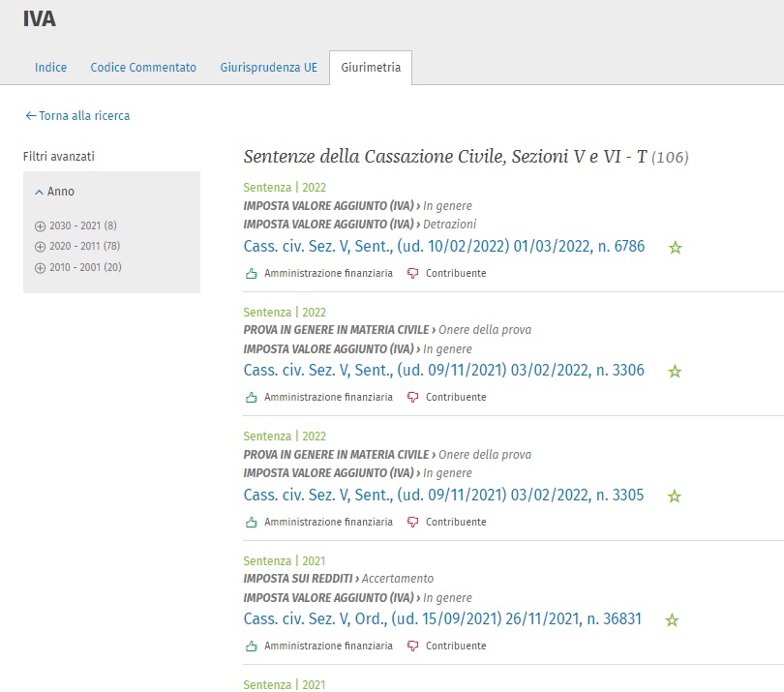Click thumbs-down icon under sentence n. 3306
The width and height of the screenshot is (784, 692).
pyautogui.click(x=413, y=398)
